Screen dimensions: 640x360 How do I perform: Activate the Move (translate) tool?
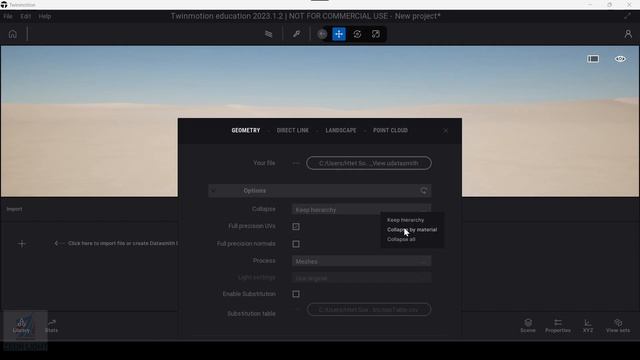click(339, 34)
